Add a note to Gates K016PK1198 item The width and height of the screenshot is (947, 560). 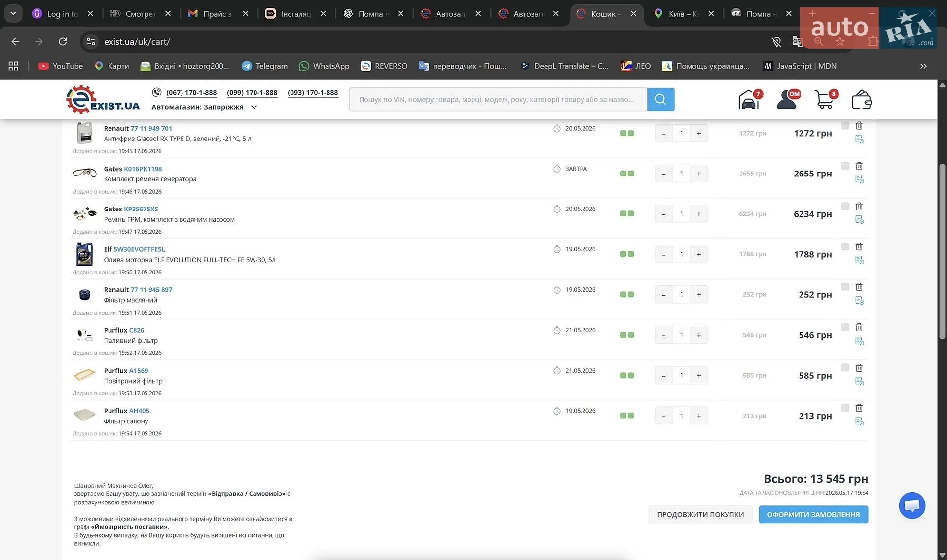859,179
